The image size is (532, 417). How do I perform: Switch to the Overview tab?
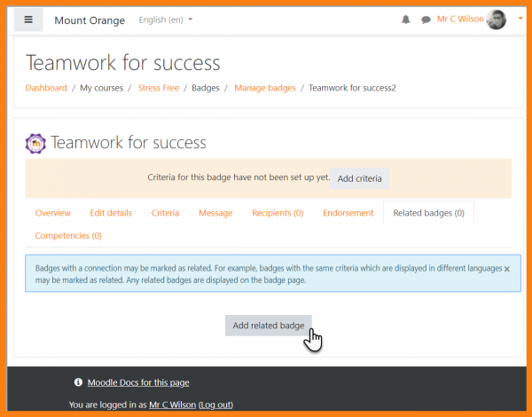[x=53, y=213]
